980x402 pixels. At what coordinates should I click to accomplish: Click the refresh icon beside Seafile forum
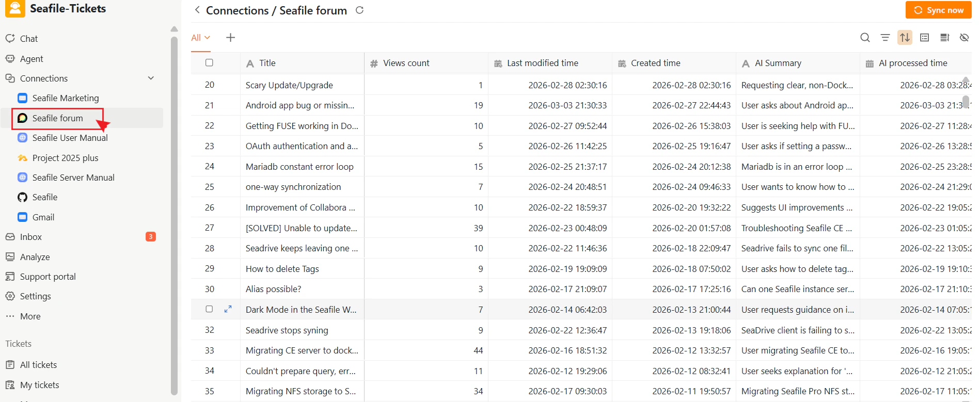360,10
